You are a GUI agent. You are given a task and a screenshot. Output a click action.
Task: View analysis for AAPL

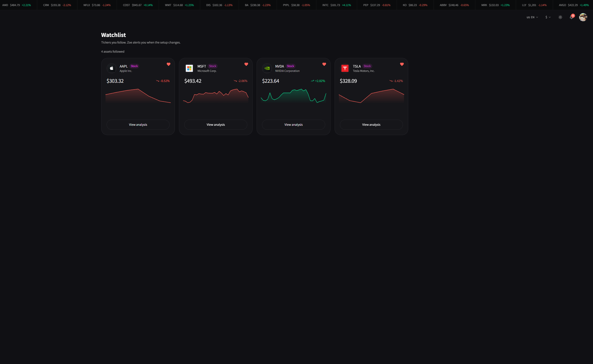coord(138,125)
